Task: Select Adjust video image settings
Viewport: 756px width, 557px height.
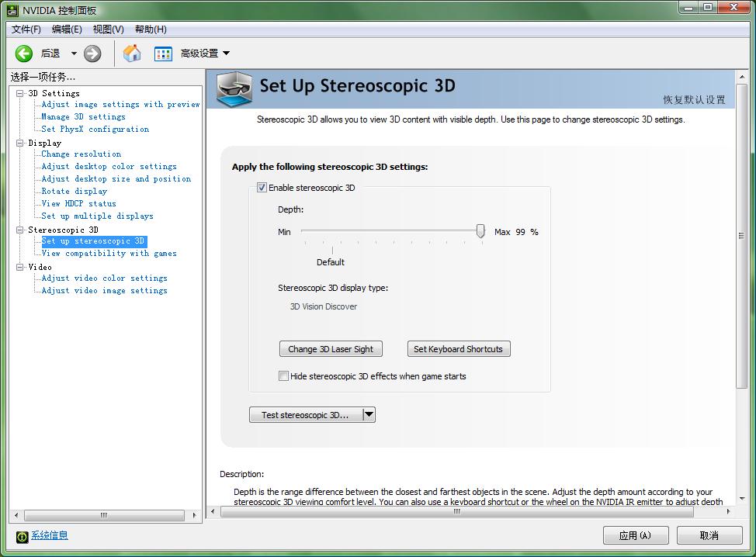Action: [104, 291]
